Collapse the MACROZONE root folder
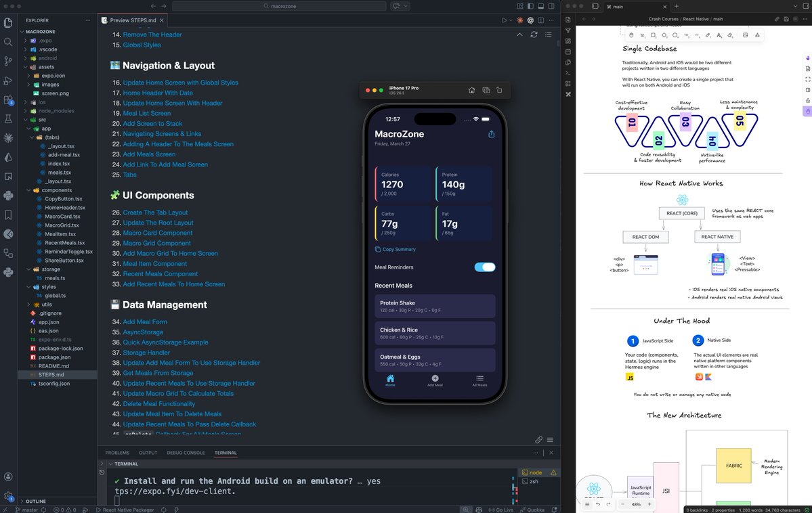The width and height of the screenshot is (812, 513). [x=57, y=32]
